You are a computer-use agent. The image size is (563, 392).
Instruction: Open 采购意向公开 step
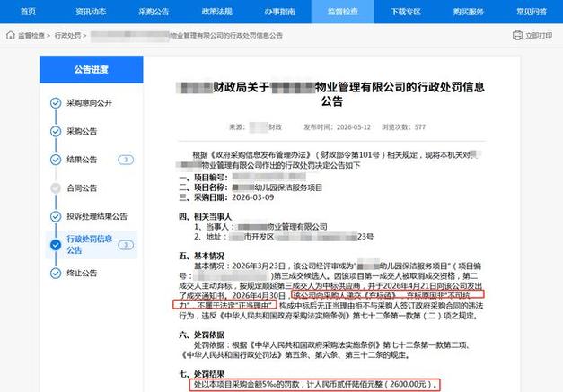[90, 103]
